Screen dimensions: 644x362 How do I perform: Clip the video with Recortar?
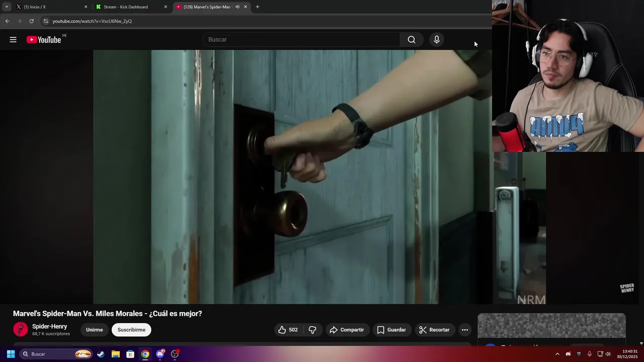click(434, 330)
